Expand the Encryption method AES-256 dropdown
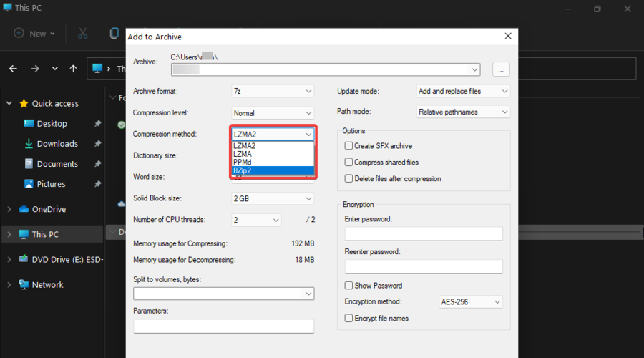The width and height of the screenshot is (644, 358). (x=470, y=302)
